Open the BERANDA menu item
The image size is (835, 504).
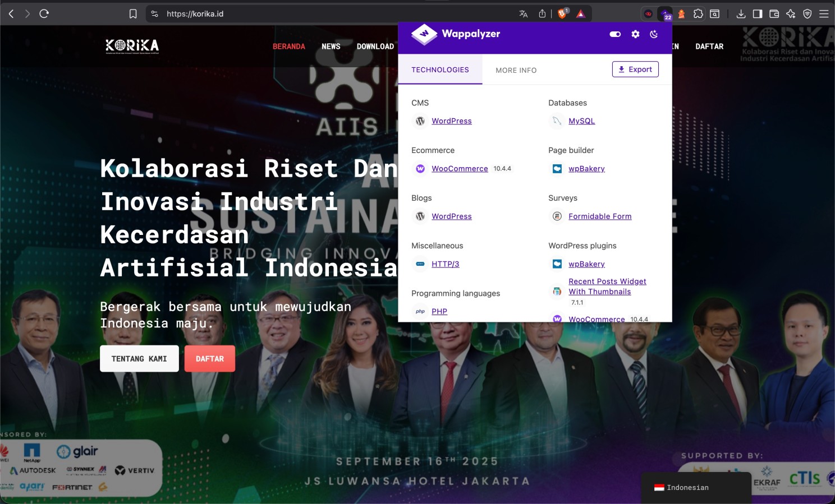(x=289, y=47)
